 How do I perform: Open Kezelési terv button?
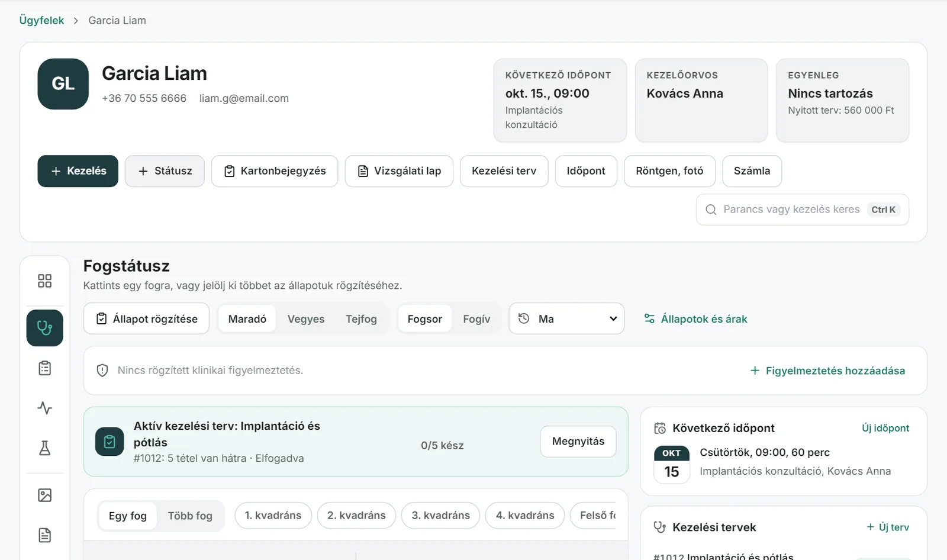(x=504, y=171)
